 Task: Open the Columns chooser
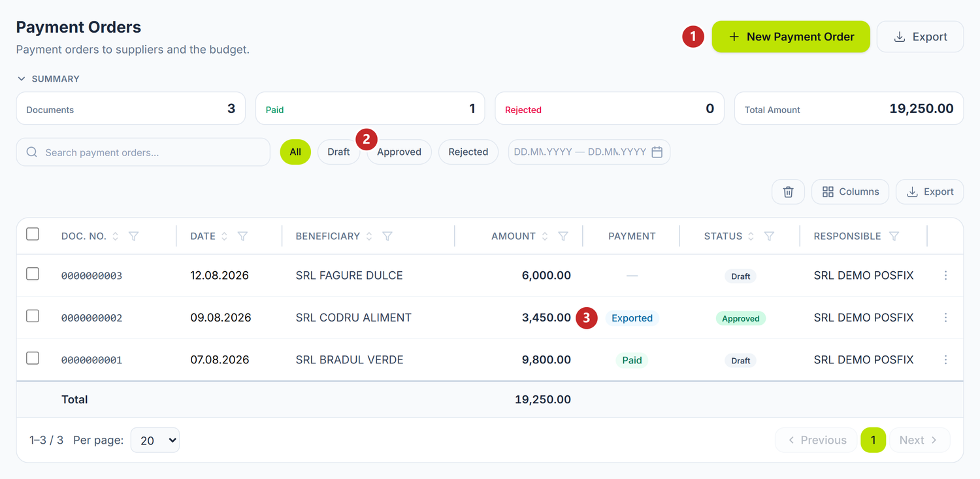pyautogui.click(x=850, y=191)
